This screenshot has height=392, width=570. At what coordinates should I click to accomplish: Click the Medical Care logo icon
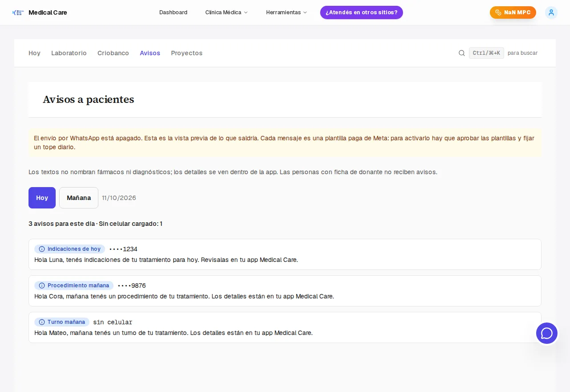pos(18,12)
